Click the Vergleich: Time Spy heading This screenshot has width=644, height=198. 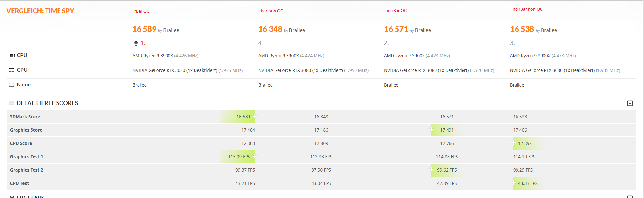point(40,11)
